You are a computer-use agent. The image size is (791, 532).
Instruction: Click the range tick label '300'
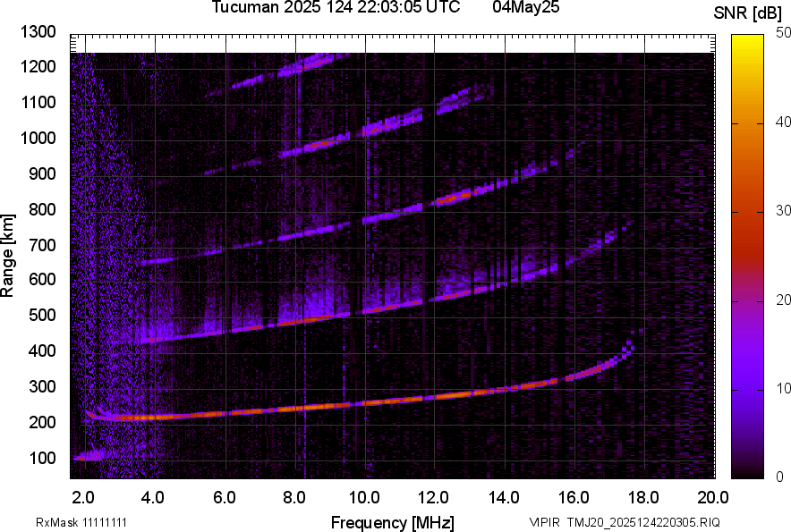click(x=42, y=386)
